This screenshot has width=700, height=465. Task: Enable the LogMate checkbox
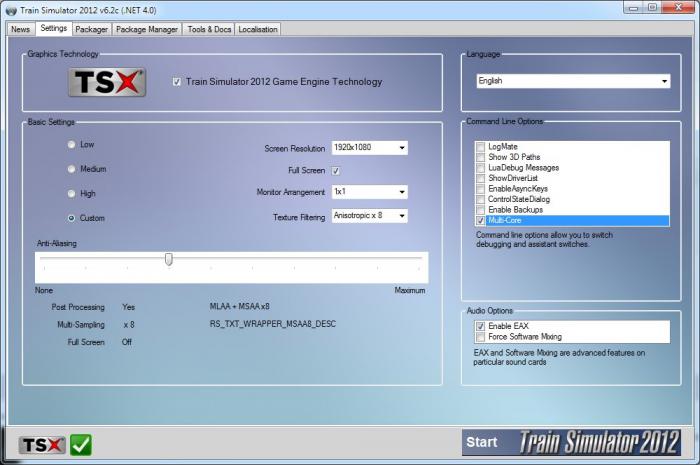click(x=480, y=147)
